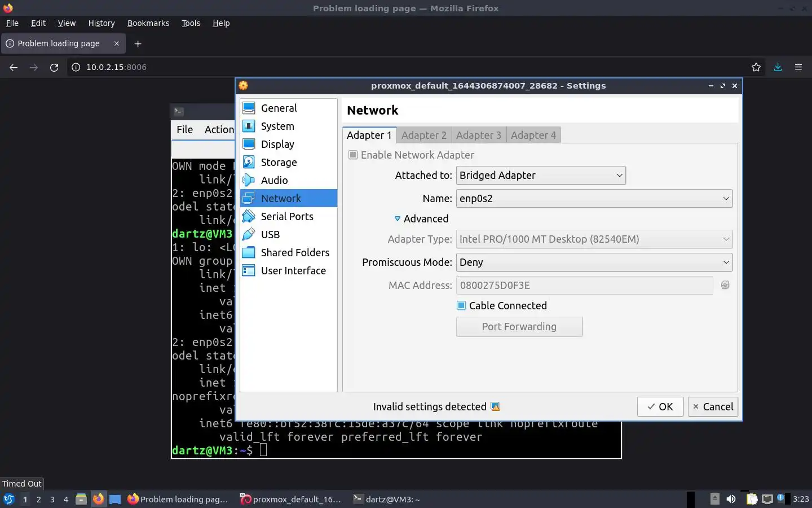The height and width of the screenshot is (508, 812).
Task: Open the Audio settings category
Action: pyautogui.click(x=288, y=180)
